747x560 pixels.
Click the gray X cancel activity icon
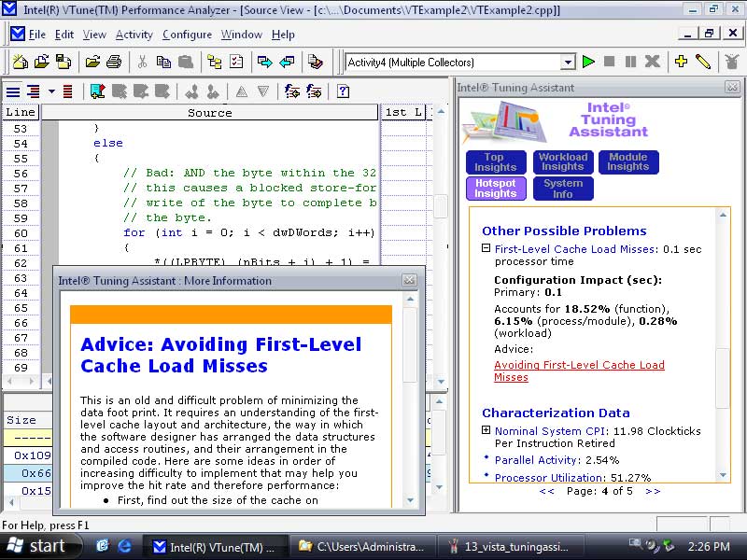(652, 62)
